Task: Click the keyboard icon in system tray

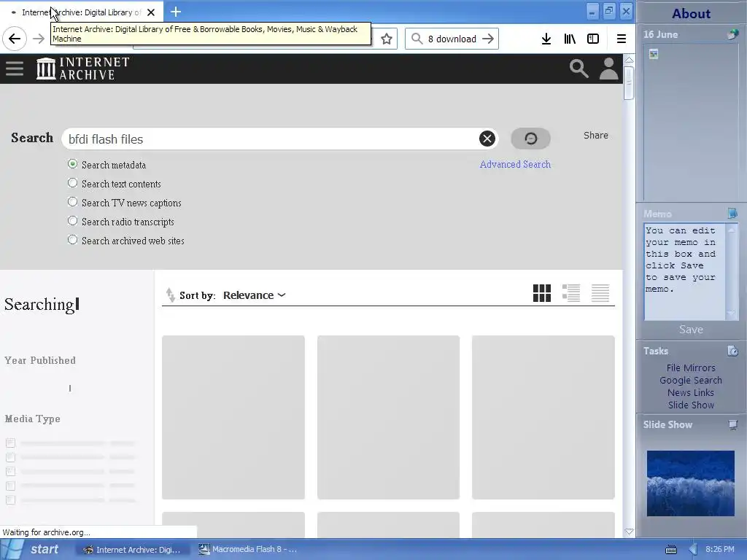Action: pyautogui.click(x=671, y=550)
